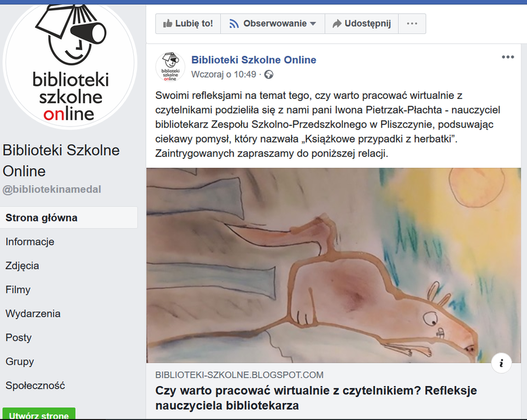Open Grupy in sidebar menu
Screen dimensions: 527x420
pos(20,361)
